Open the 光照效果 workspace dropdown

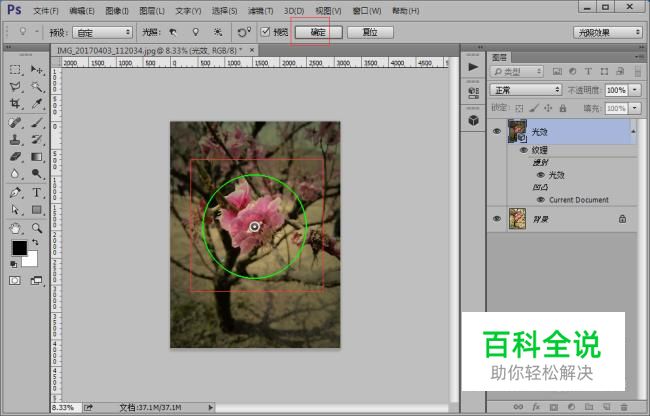tap(608, 32)
